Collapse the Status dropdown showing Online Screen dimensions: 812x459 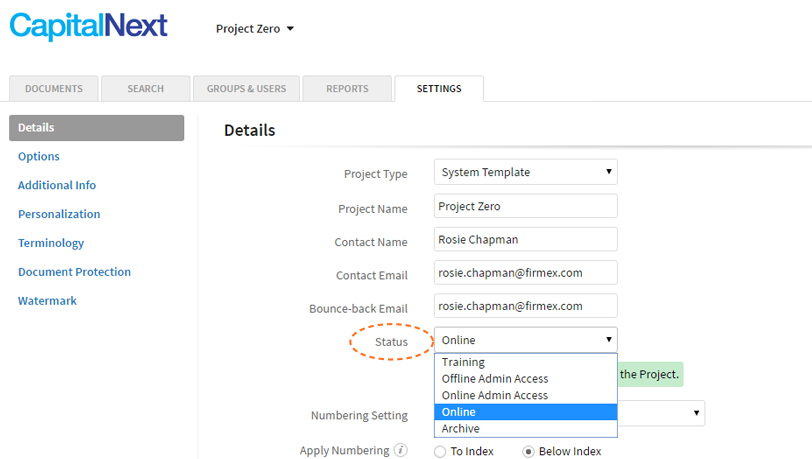pos(526,340)
